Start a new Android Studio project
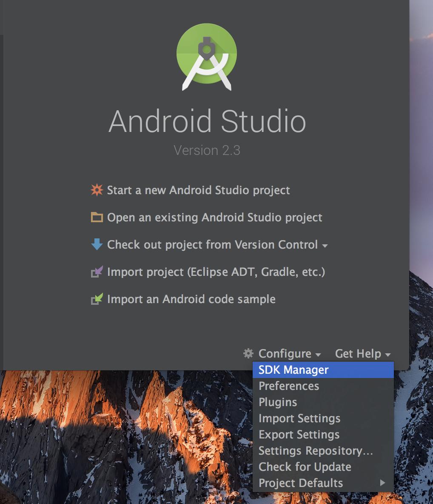Viewport: 433px width, 504px height. point(198,190)
